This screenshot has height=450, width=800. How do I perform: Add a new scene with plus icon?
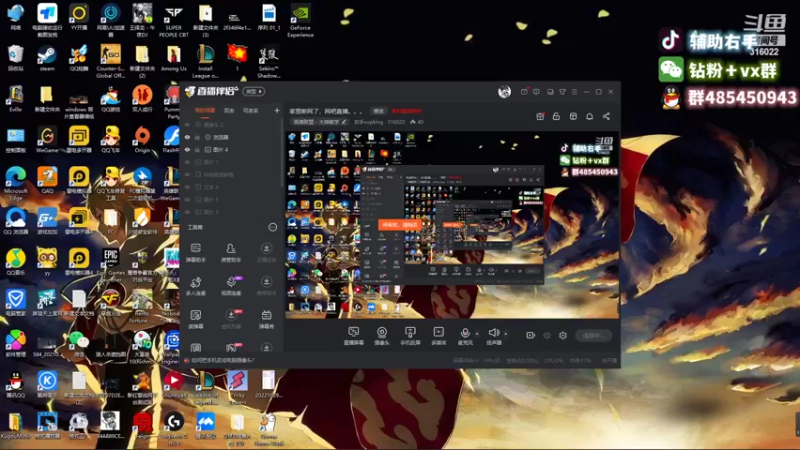pyautogui.click(x=277, y=110)
